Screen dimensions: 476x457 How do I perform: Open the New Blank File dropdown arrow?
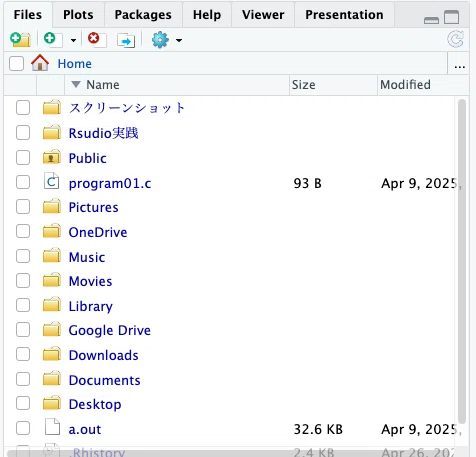[x=73, y=41]
